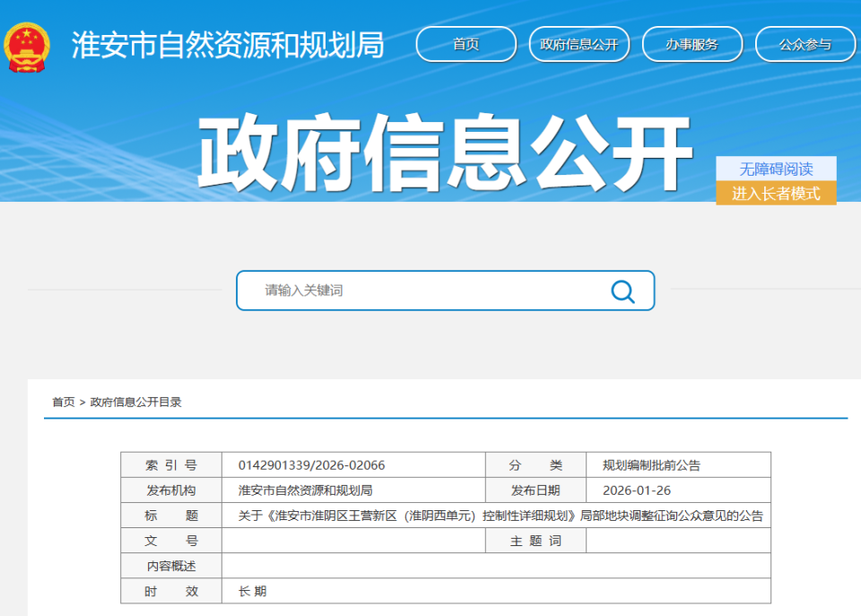Open the 政府信息公开 navigation menu
Viewport: 861px width, 616px height.
[578, 43]
